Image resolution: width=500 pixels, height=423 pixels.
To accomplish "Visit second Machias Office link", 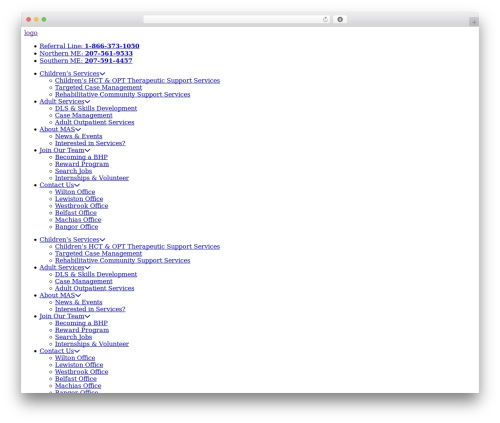I will click(x=78, y=386).
